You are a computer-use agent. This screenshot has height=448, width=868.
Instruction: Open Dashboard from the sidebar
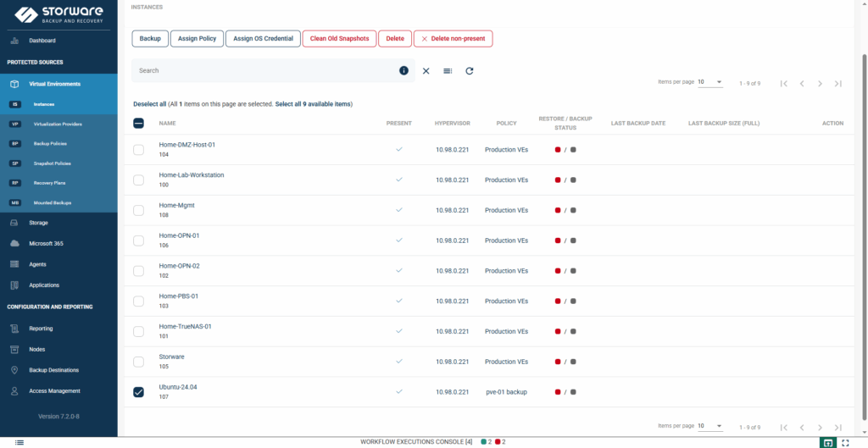(x=42, y=41)
